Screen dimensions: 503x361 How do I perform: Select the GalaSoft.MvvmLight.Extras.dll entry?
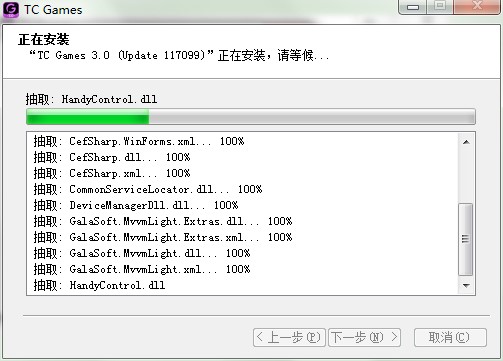click(163, 221)
